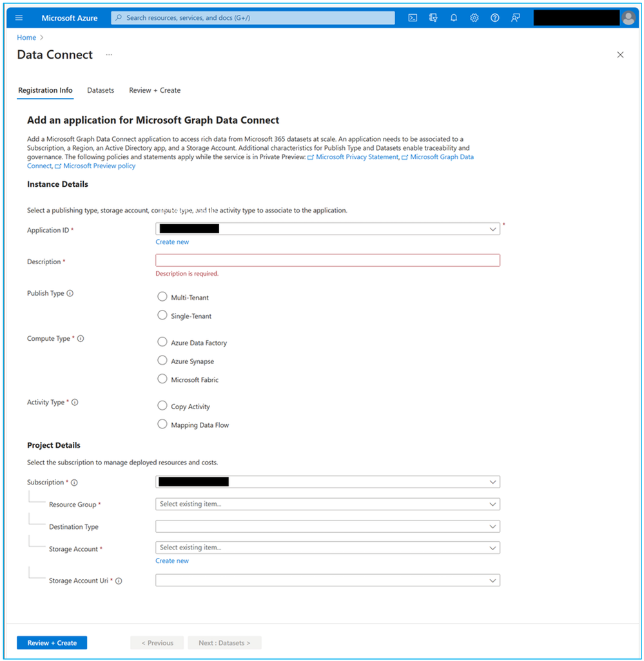Show info tooltip for Storage Account Uri
The height and width of the screenshot is (661, 644).
tap(119, 581)
